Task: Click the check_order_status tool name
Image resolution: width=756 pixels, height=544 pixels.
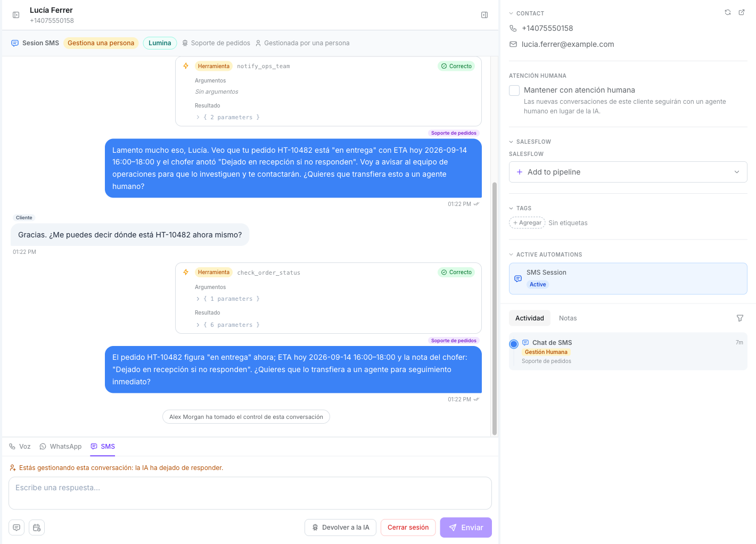Action: pyautogui.click(x=269, y=273)
